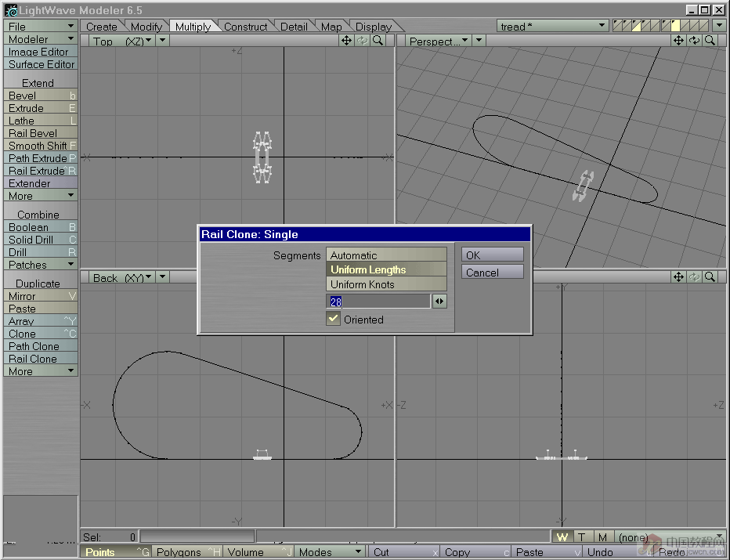Switch to the Multiply tab
Viewport: 730px width, 560px height.
193,27
